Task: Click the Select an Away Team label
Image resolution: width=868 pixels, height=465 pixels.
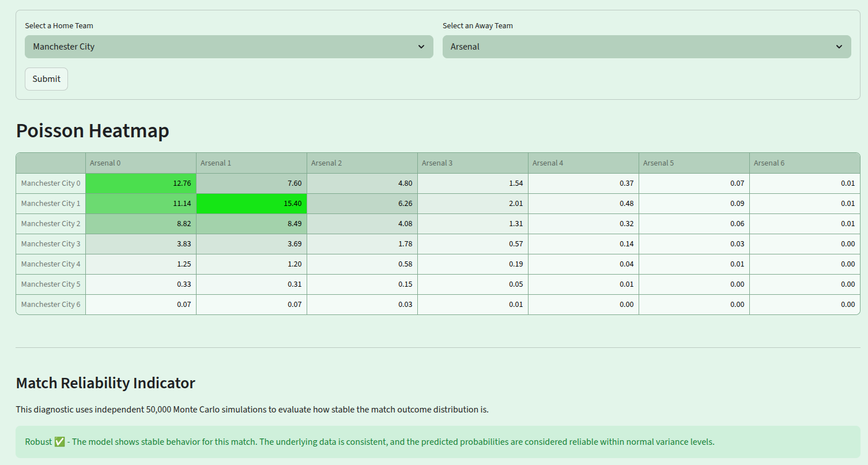Action: [478, 26]
